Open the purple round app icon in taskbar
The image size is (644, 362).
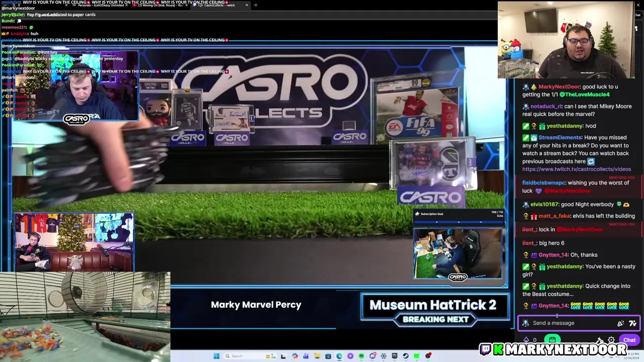(x=350, y=356)
